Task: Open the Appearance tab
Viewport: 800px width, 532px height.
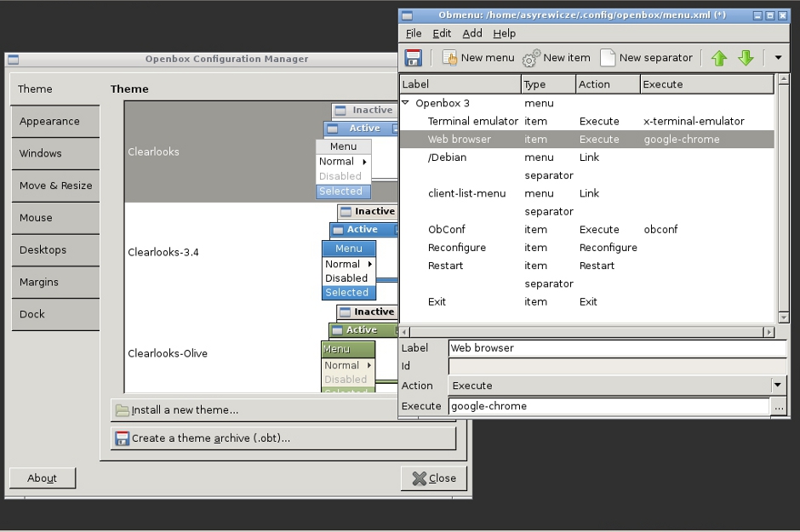Action: click(55, 122)
